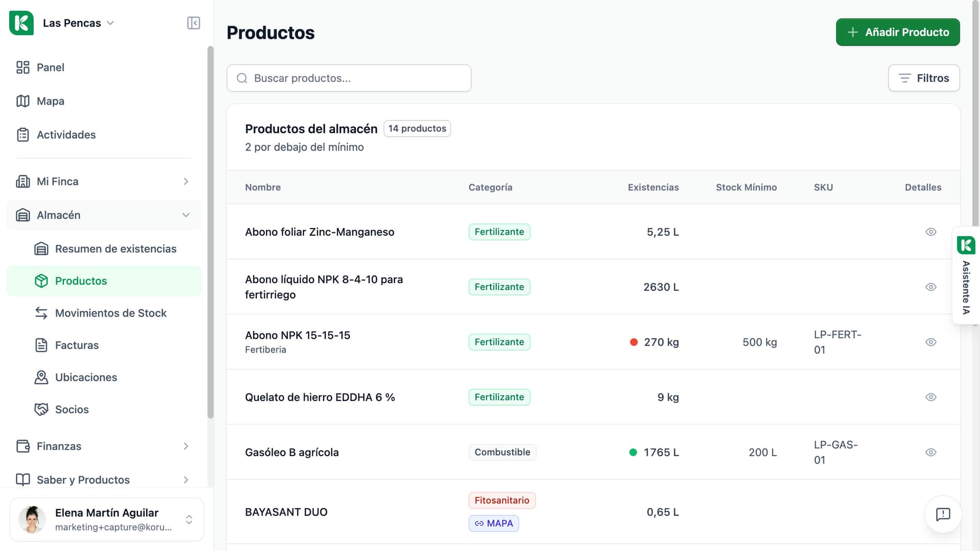Image resolution: width=980 pixels, height=551 pixels.
Task: Open the Filtros button
Action: [x=924, y=78]
